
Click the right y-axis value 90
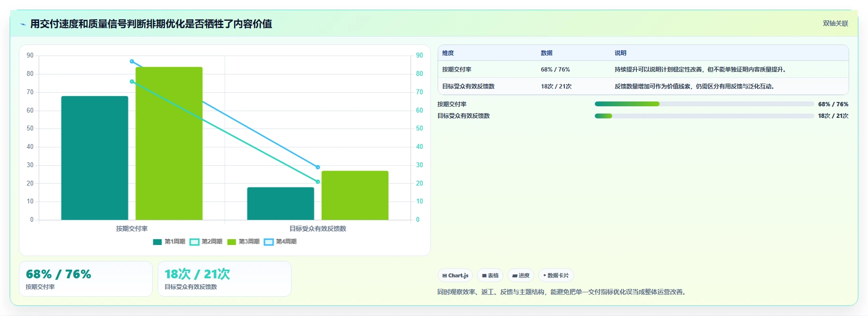click(420, 56)
